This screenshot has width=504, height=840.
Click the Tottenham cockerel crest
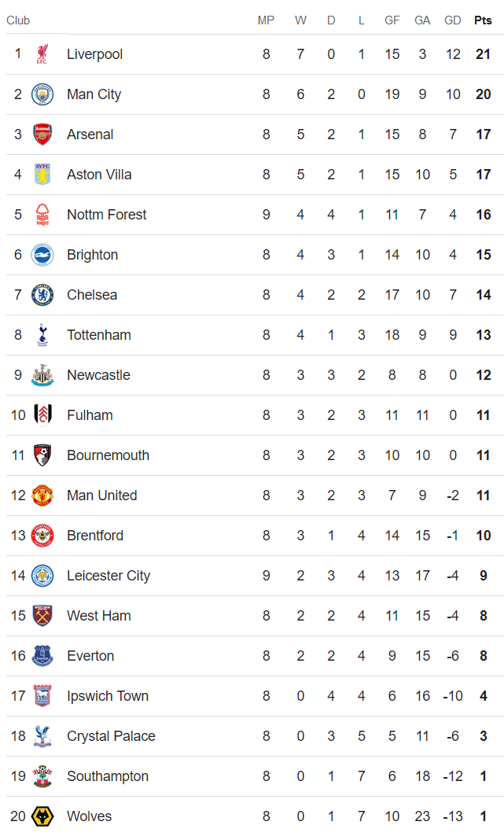tap(42, 335)
